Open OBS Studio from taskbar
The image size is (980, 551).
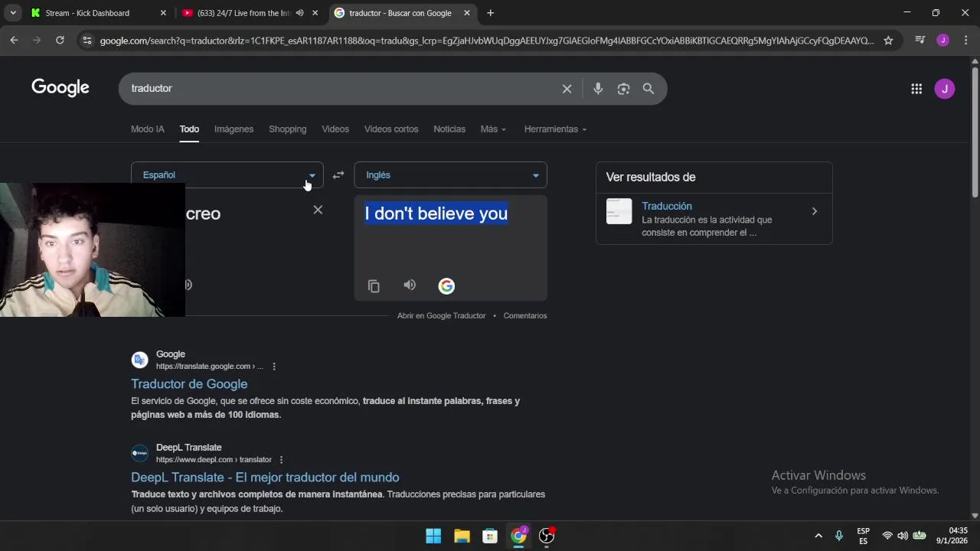[x=547, y=536]
